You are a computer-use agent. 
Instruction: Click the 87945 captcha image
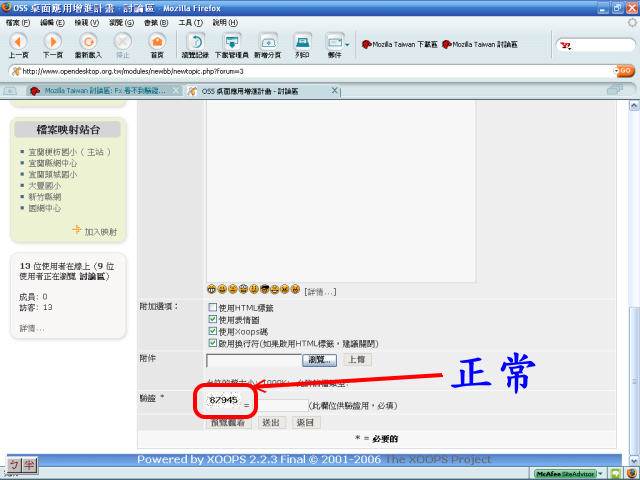click(x=223, y=400)
